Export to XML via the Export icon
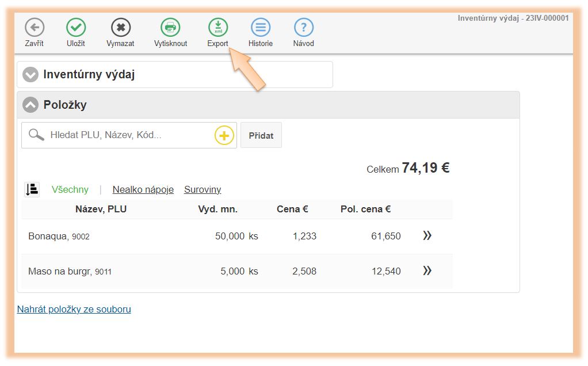588x366 pixels. click(x=218, y=28)
